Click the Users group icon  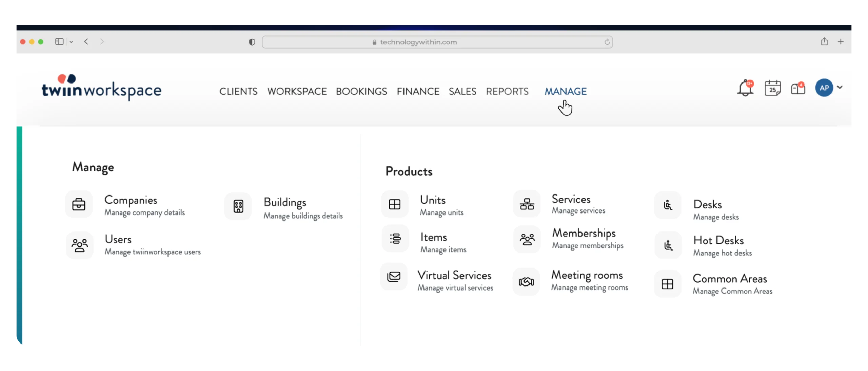(x=80, y=245)
